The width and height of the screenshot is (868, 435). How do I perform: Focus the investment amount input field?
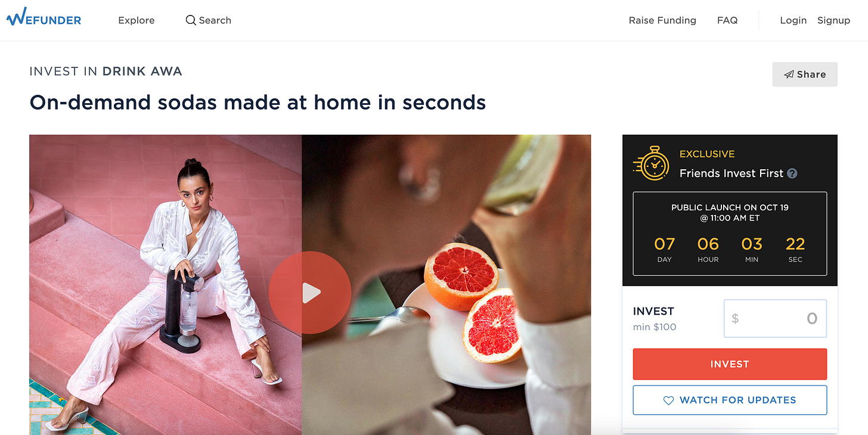tap(775, 318)
